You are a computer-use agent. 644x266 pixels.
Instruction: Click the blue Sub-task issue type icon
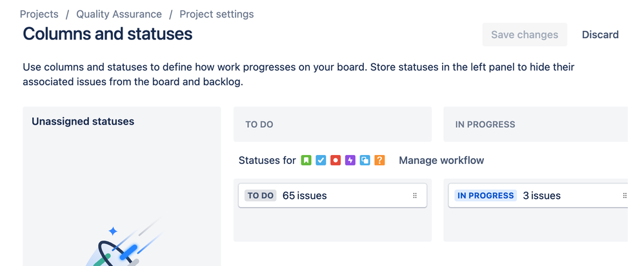pyautogui.click(x=365, y=160)
